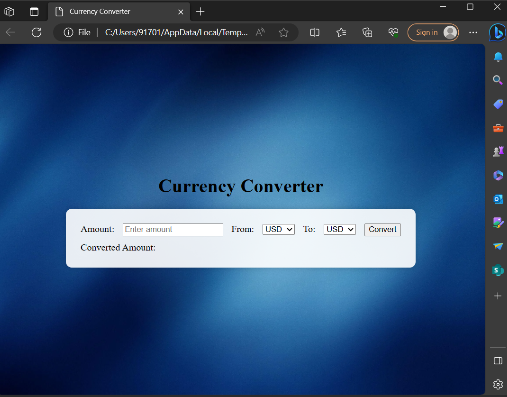The width and height of the screenshot is (507, 397).
Task: Click the Amount label
Action: tap(97, 229)
